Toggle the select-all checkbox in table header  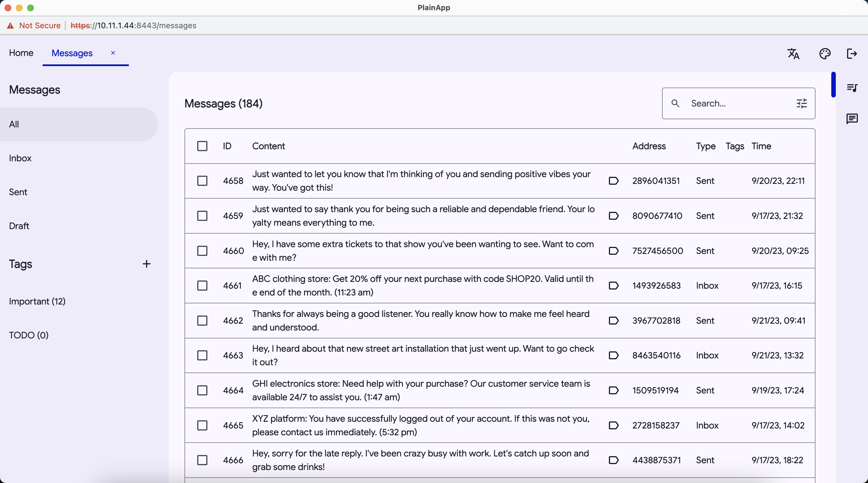[202, 146]
